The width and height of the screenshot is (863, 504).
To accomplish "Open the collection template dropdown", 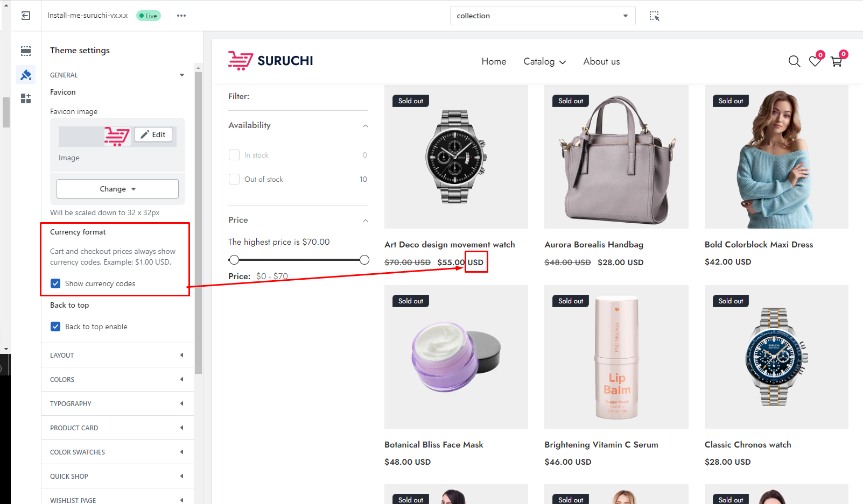I will point(542,16).
